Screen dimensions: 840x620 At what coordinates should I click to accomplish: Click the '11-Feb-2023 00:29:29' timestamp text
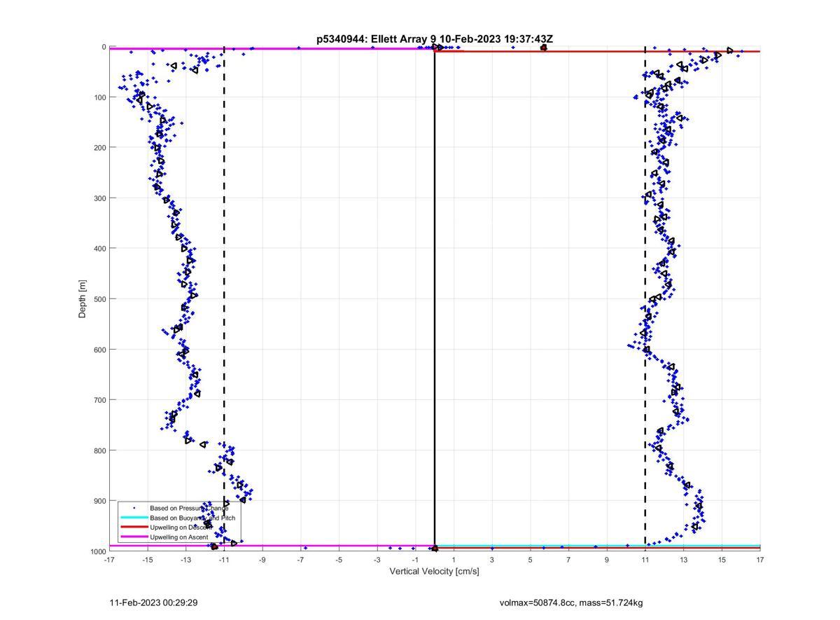click(153, 602)
